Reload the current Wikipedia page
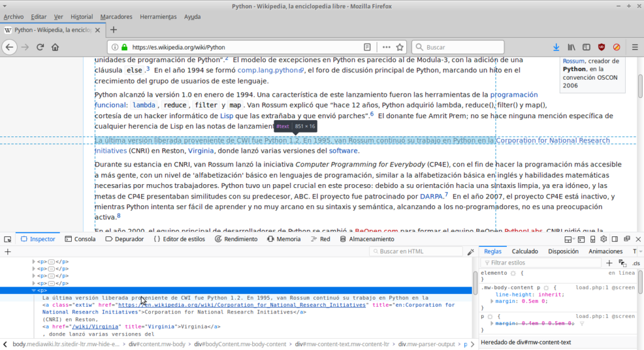The image size is (644, 350). [40, 47]
